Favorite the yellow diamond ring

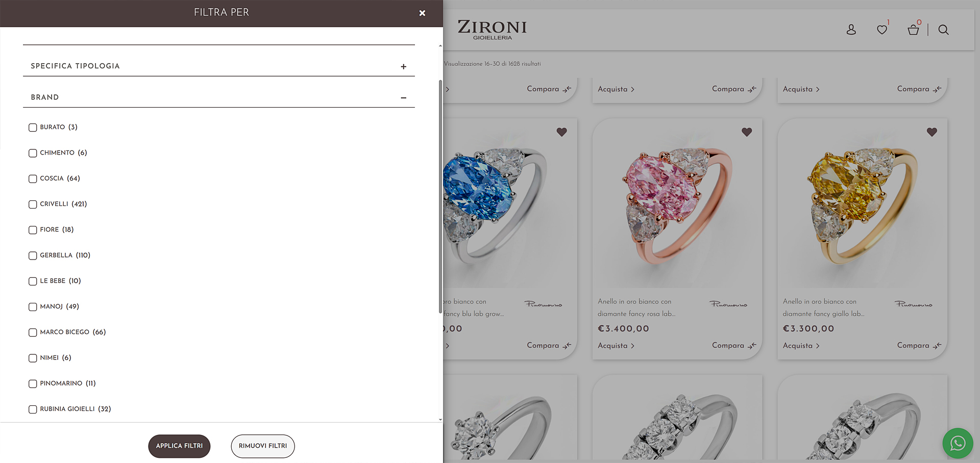click(x=932, y=132)
